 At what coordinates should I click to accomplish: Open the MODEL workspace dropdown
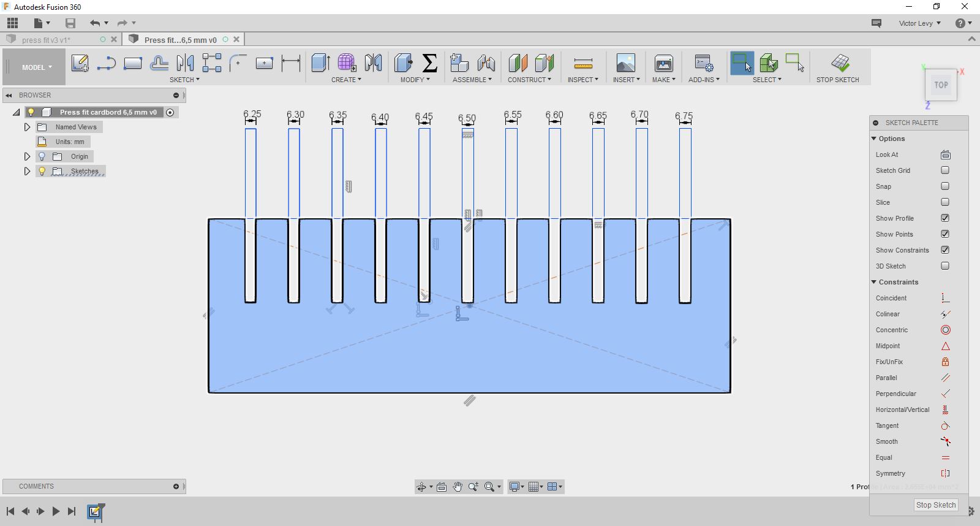[37, 67]
